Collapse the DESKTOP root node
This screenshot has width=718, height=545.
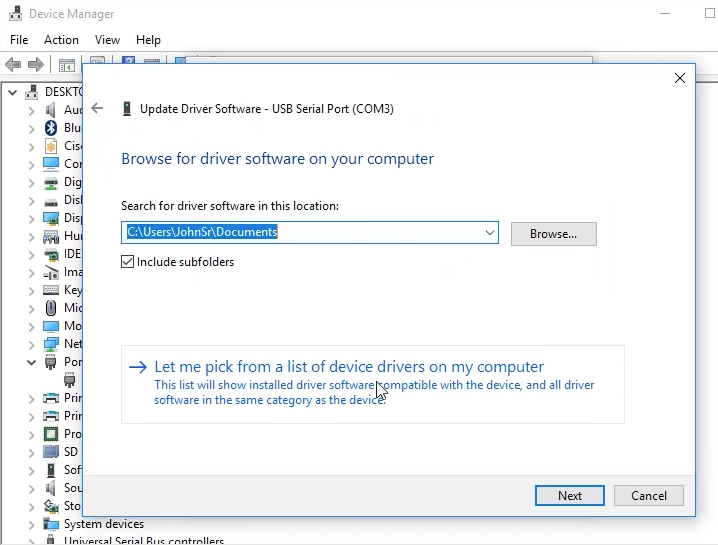13,92
